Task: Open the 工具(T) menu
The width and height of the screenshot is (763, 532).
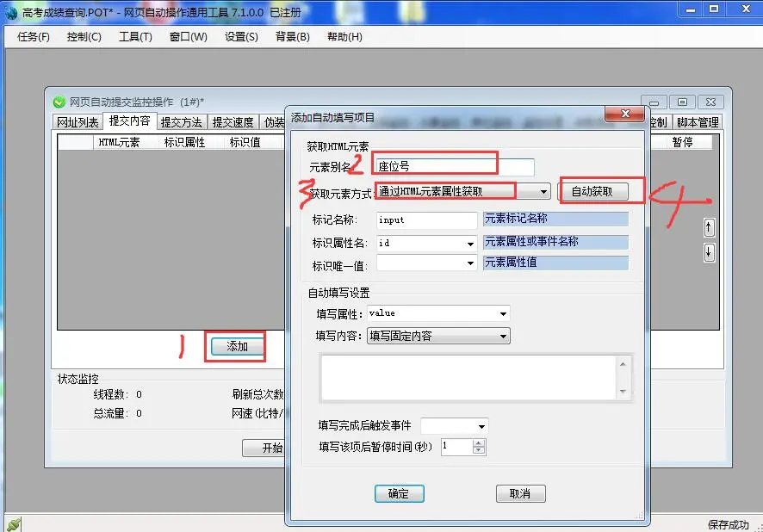Action: coord(135,37)
